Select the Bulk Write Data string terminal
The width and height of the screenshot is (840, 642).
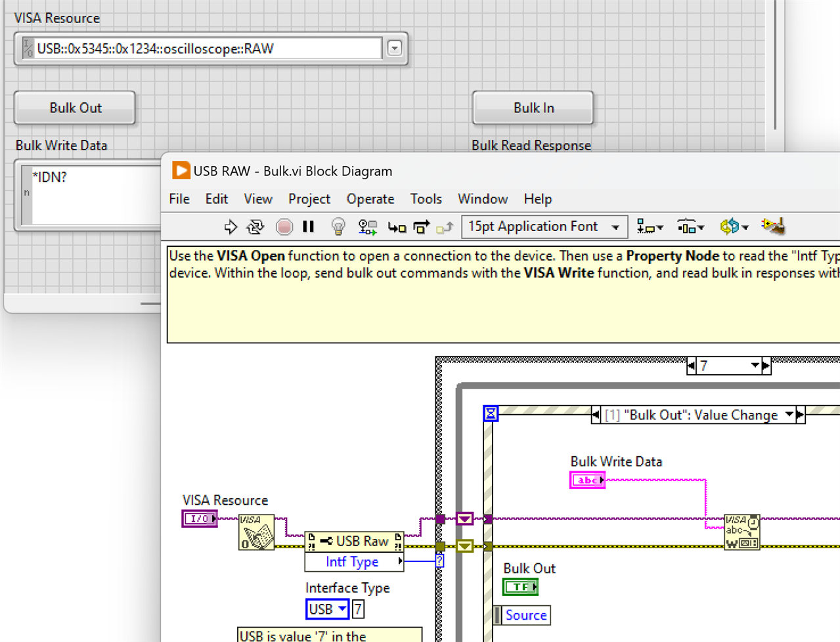coord(587,481)
